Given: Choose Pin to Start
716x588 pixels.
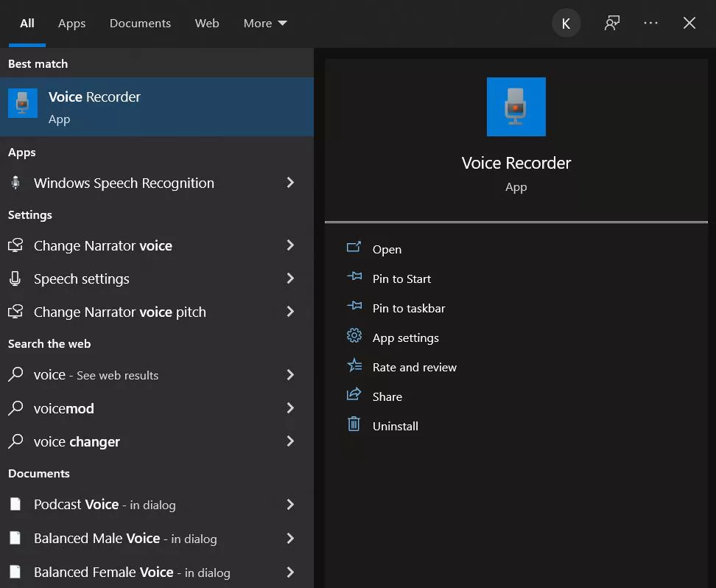Looking at the screenshot, I should (x=401, y=279).
